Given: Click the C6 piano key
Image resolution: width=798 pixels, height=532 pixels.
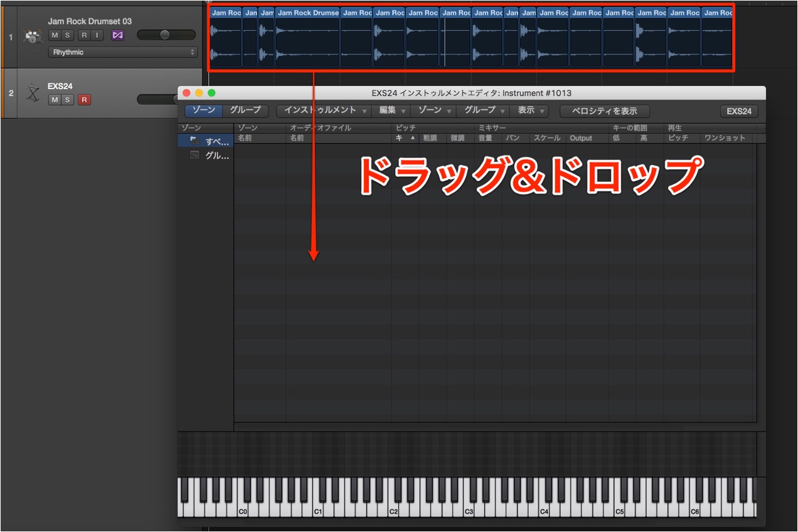Looking at the screenshot, I should [x=694, y=498].
